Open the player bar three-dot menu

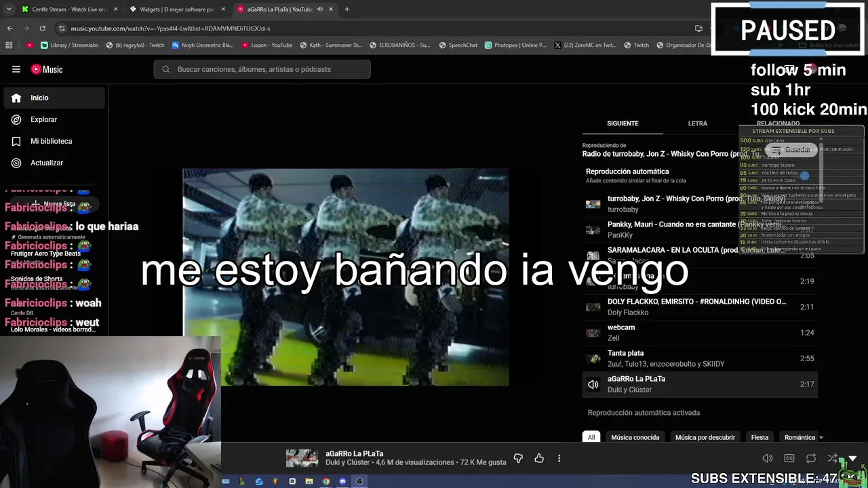tap(559, 458)
